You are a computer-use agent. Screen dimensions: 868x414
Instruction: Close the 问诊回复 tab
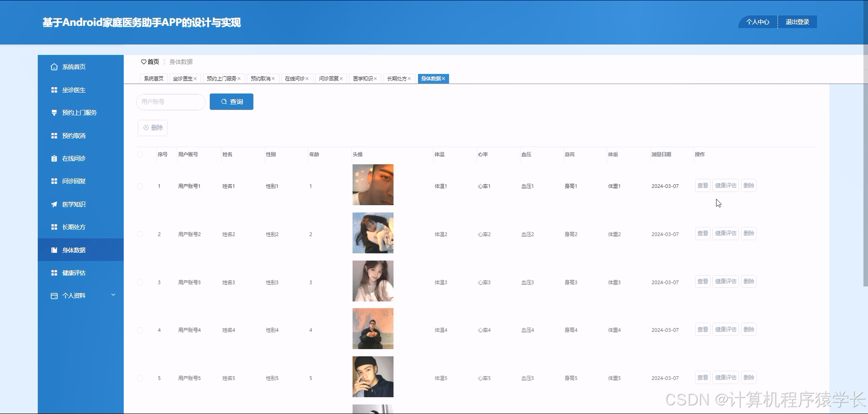[x=341, y=79]
